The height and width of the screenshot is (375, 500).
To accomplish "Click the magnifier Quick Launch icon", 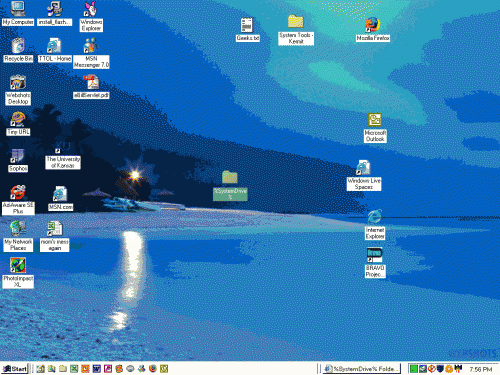I will [52, 369].
